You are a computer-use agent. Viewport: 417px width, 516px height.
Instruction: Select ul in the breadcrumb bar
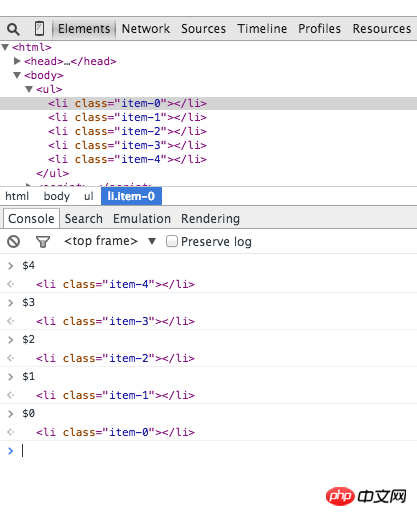click(89, 196)
